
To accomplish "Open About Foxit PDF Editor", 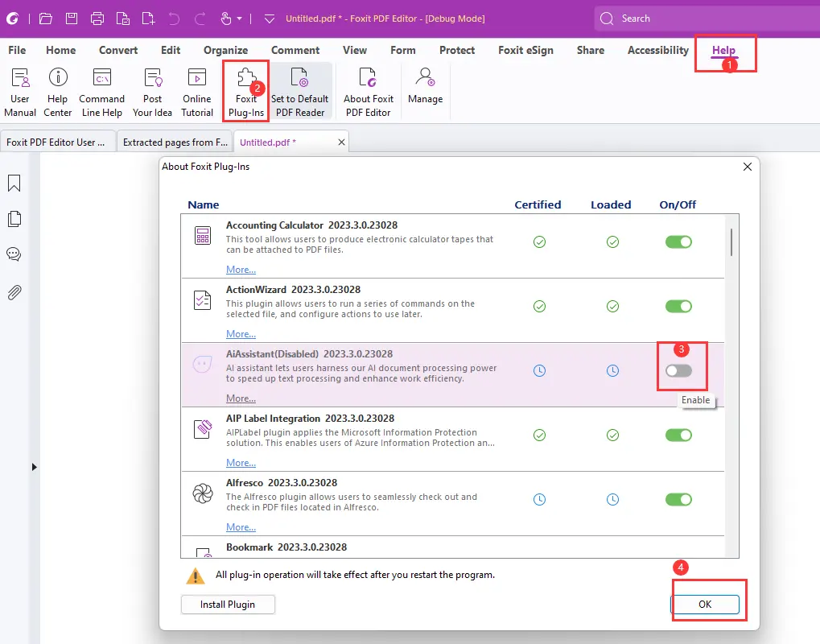I will [368, 90].
